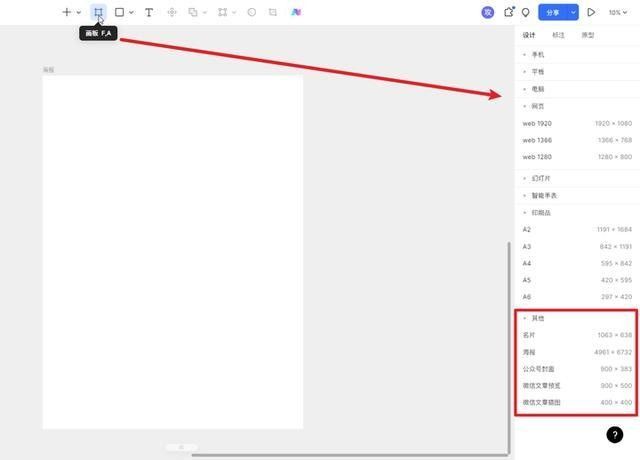Select the artboard (画板) frame tool

(x=98, y=12)
